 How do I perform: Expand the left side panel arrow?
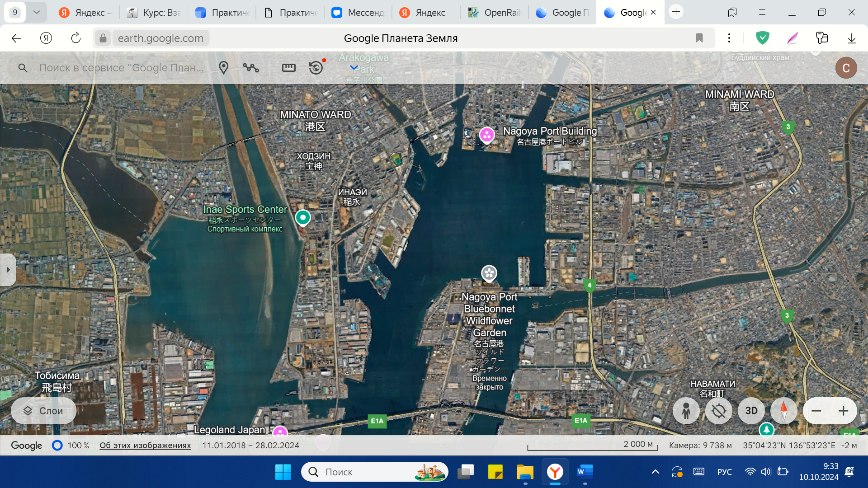(x=8, y=270)
